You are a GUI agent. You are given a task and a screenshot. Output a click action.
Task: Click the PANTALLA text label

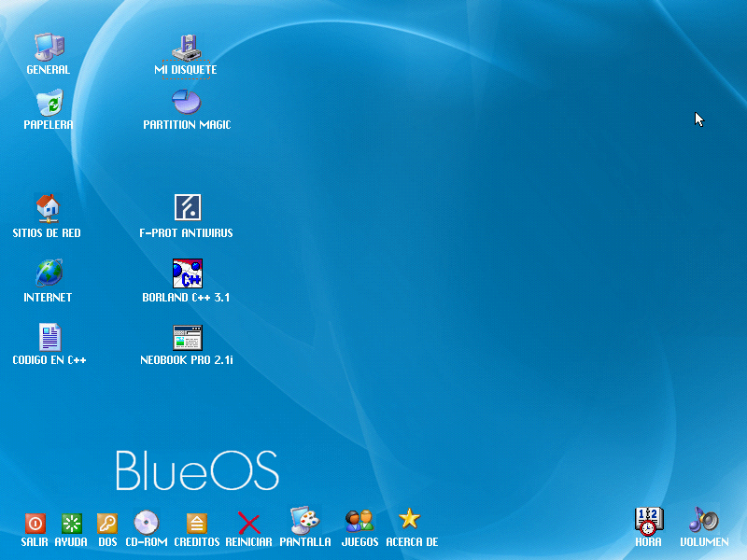click(x=305, y=542)
